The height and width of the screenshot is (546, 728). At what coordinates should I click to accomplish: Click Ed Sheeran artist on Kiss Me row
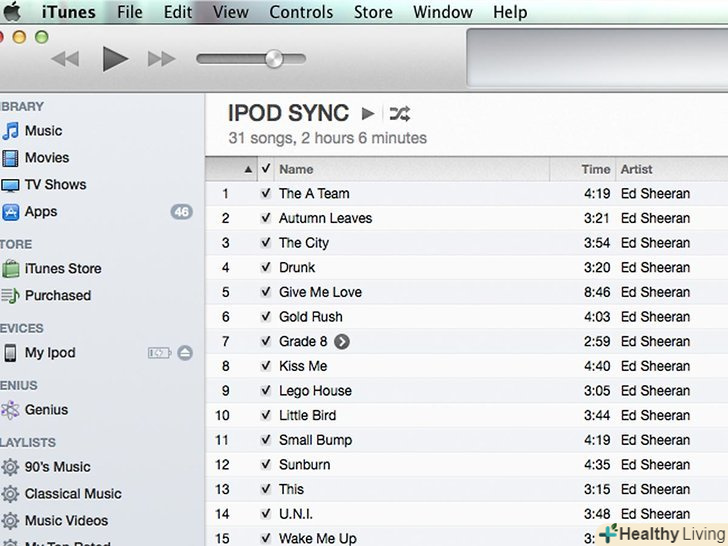click(655, 366)
